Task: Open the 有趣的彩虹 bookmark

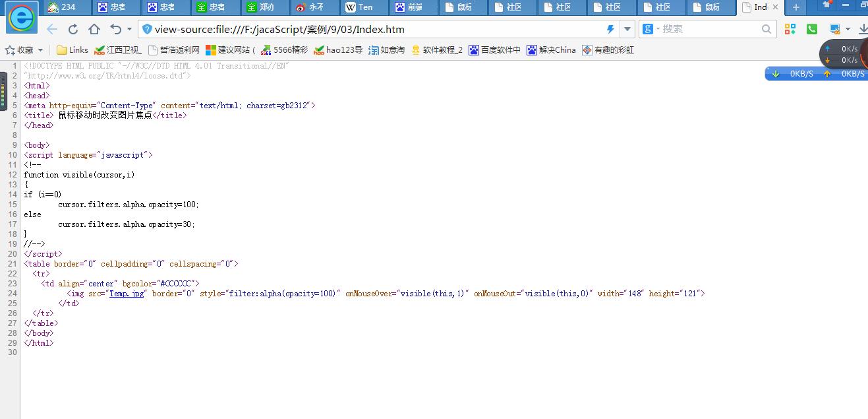Action: click(x=608, y=49)
